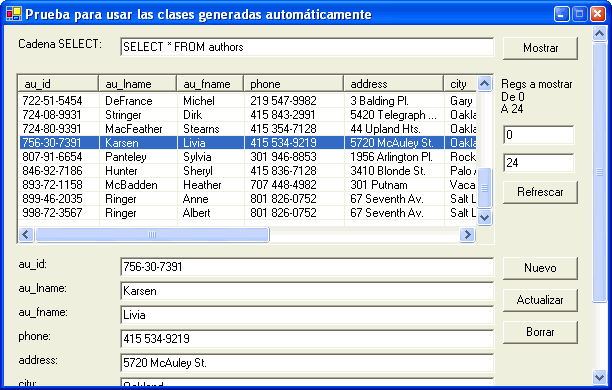Click the grid's scroll right arrow
The height and width of the screenshot is (390, 612).
467,235
